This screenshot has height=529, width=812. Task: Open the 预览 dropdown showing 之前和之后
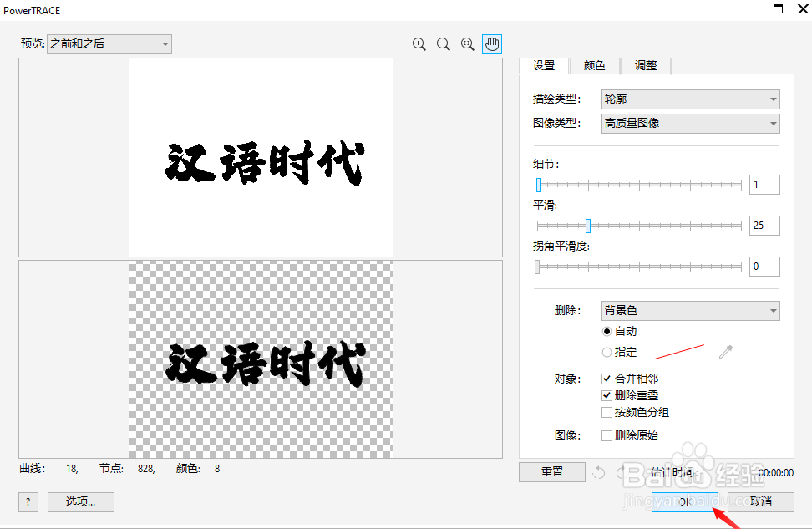click(x=109, y=43)
